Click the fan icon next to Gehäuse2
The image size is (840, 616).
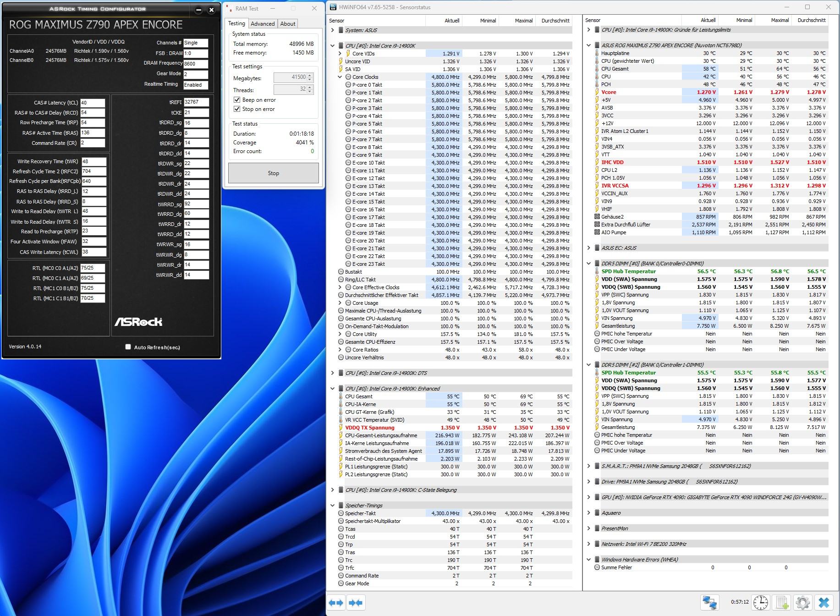click(597, 217)
